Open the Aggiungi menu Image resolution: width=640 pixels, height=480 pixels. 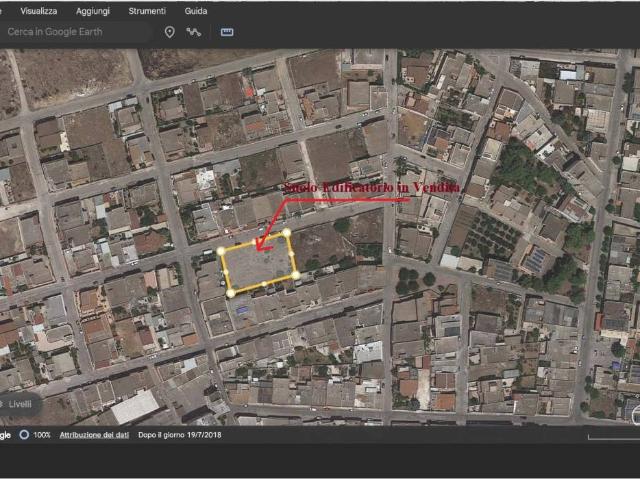click(x=93, y=11)
